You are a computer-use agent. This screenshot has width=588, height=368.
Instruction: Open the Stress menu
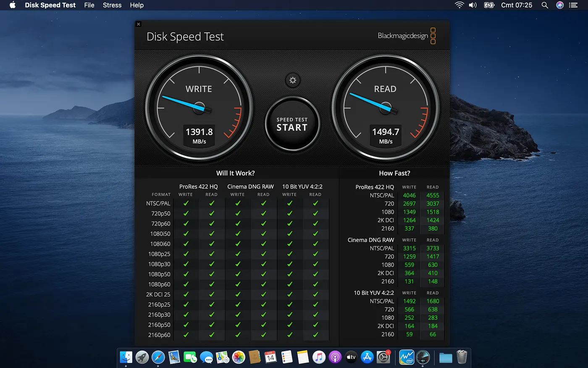(112, 5)
